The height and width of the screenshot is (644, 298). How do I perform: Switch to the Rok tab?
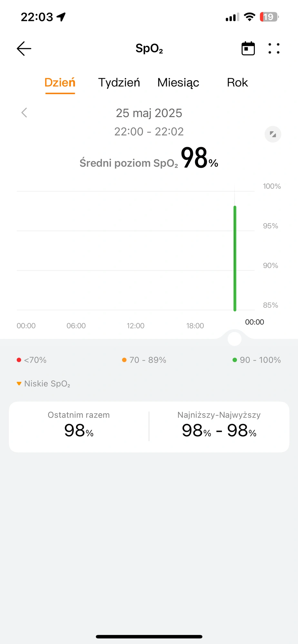coord(237,83)
